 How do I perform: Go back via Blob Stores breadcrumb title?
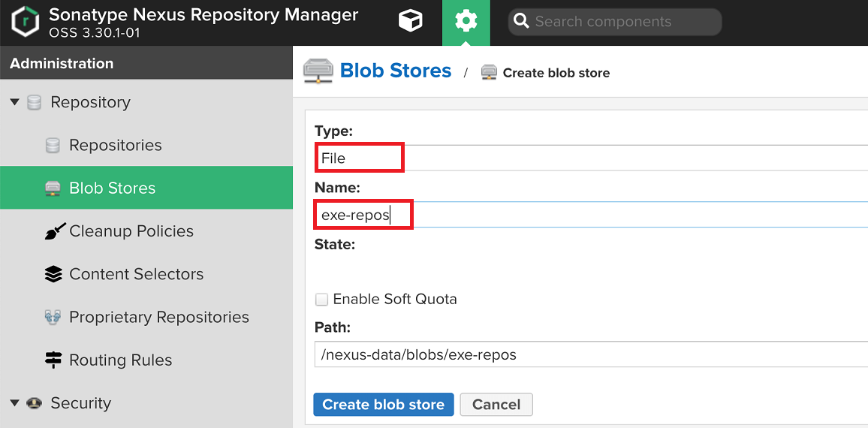[395, 71]
